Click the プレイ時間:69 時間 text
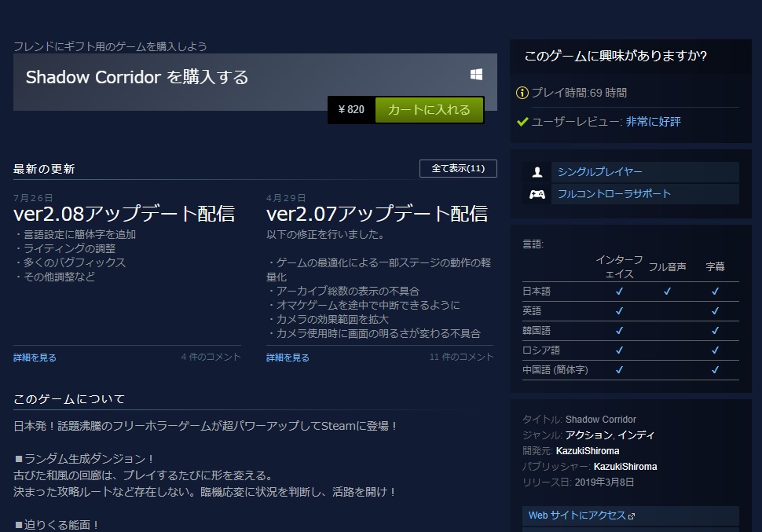 point(579,93)
